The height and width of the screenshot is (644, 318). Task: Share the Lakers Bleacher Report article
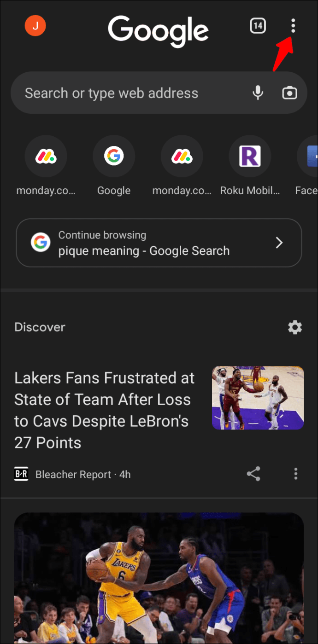(x=253, y=474)
